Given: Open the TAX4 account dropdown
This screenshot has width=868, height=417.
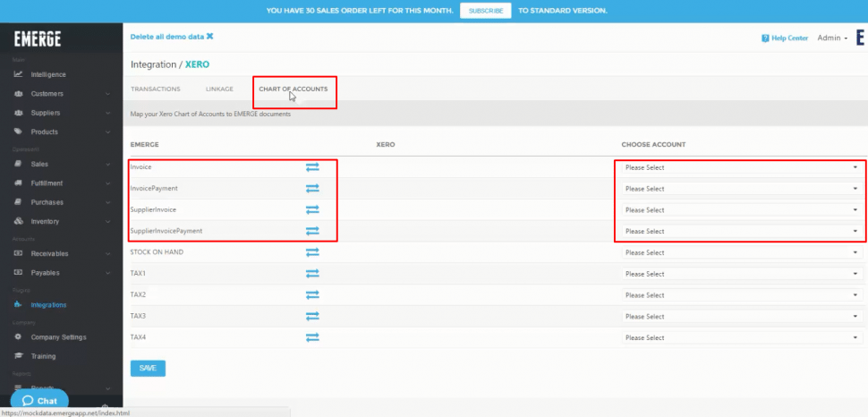Looking at the screenshot, I should coord(742,337).
